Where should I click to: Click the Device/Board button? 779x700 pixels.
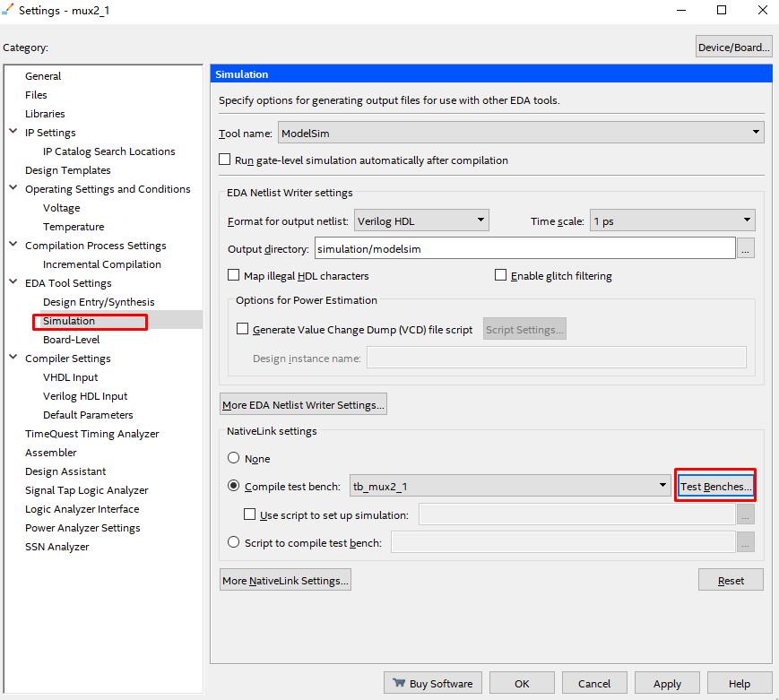[734, 48]
